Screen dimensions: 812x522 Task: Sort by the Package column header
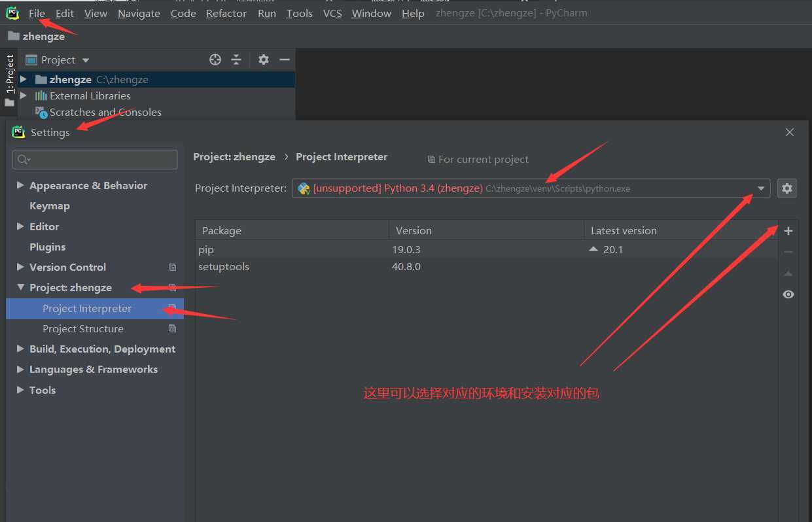pyautogui.click(x=292, y=230)
